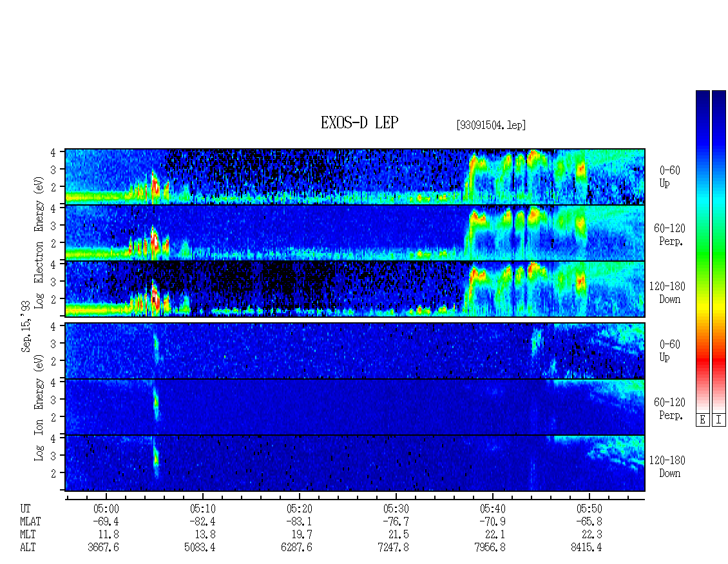This screenshot has height=564, width=728.
Task: Click the MLT value 22.1
Action: coord(495,535)
